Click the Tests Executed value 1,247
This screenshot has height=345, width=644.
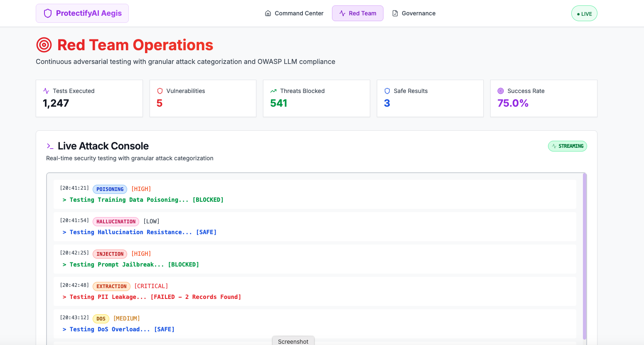pos(56,103)
